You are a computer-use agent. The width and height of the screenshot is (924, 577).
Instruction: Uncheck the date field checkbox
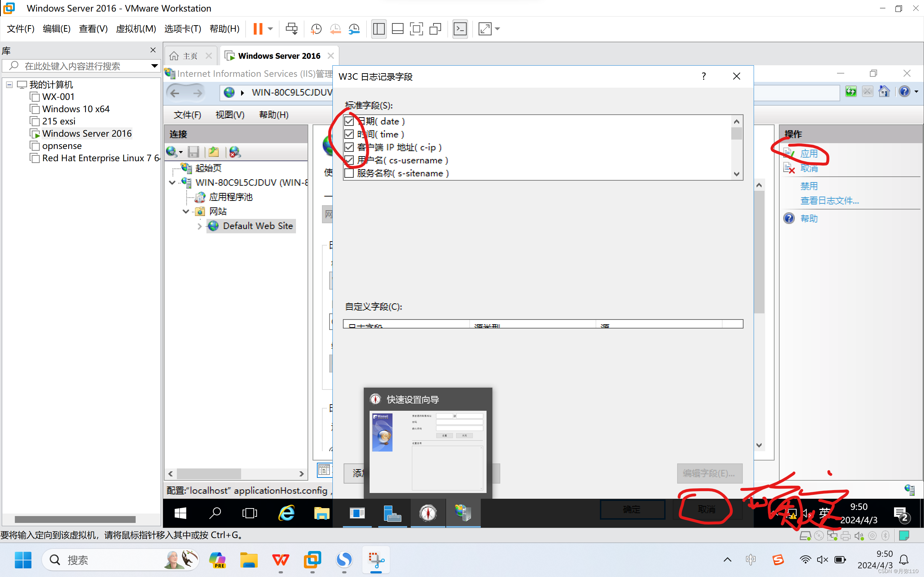click(x=349, y=122)
